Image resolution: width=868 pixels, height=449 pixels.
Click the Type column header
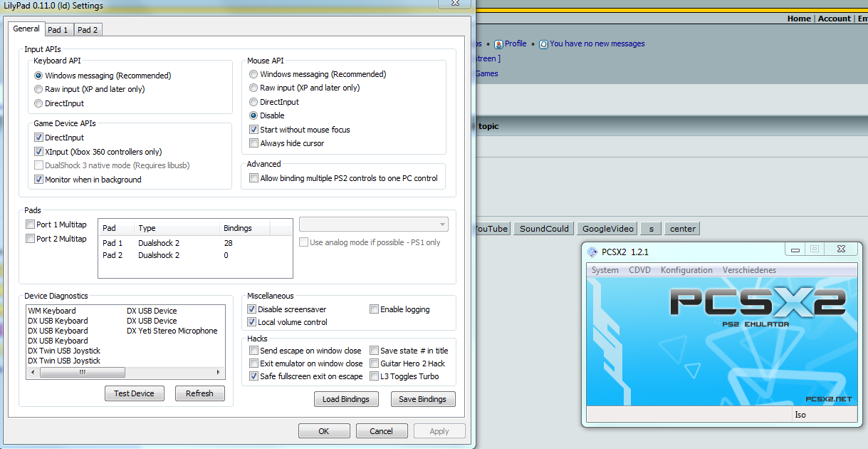177,228
